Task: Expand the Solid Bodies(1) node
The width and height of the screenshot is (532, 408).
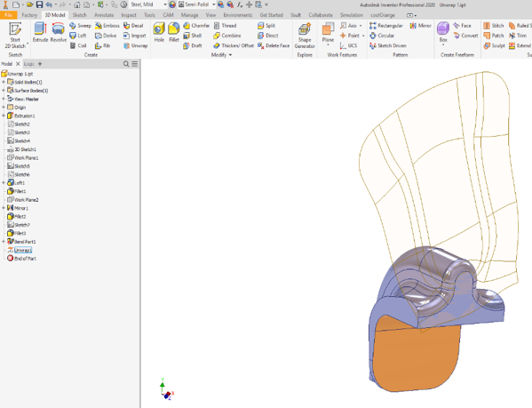Action: pos(4,82)
